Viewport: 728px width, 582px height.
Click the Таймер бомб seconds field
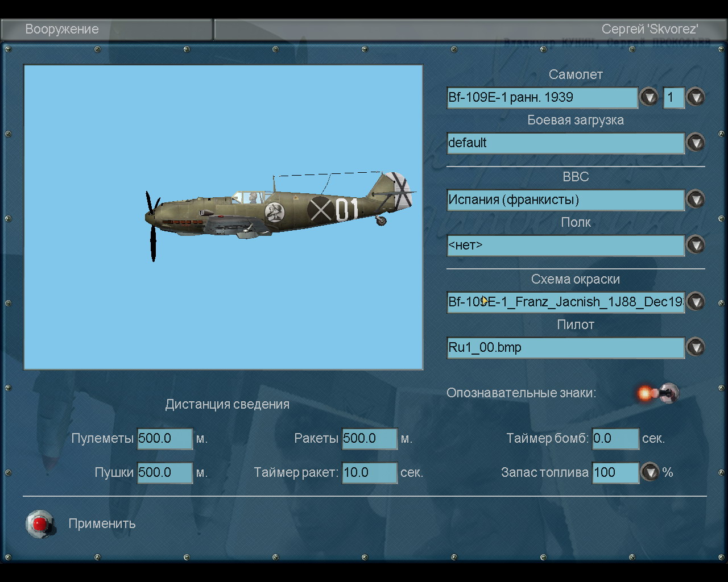click(x=615, y=438)
